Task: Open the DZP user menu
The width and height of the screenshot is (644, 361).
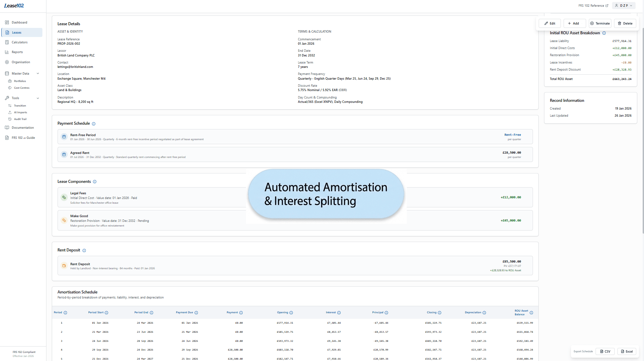Action: [623, 5]
